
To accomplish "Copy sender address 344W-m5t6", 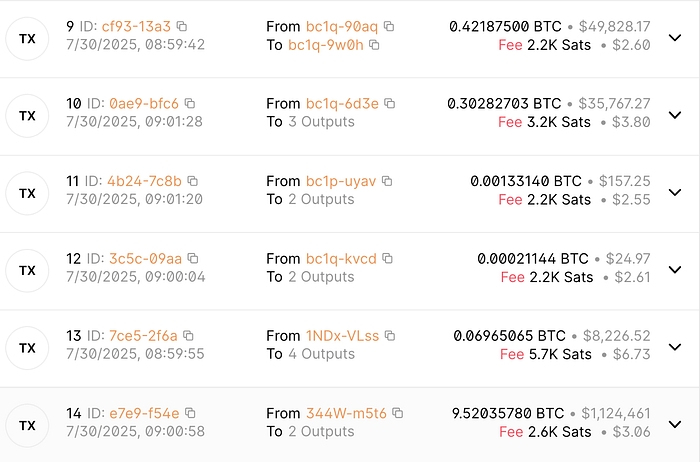I will coord(397,413).
